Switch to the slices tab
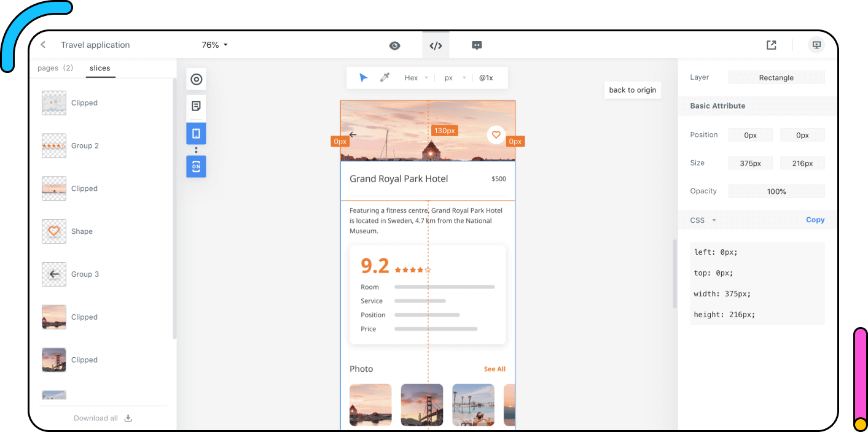The image size is (868, 432). click(x=100, y=68)
